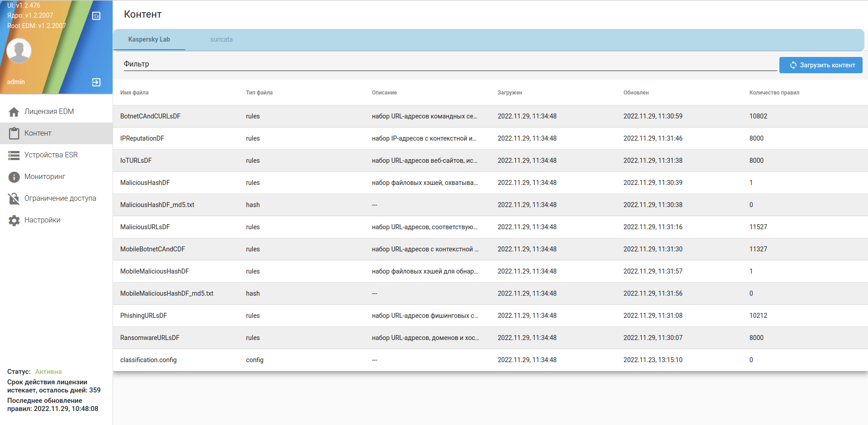Click the Имя файла column header
This screenshot has width=868, height=425.
pyautogui.click(x=134, y=93)
